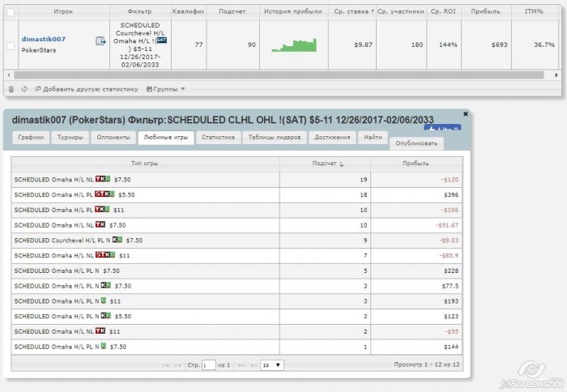
Task: Click the Игрок column header
Action: point(64,11)
